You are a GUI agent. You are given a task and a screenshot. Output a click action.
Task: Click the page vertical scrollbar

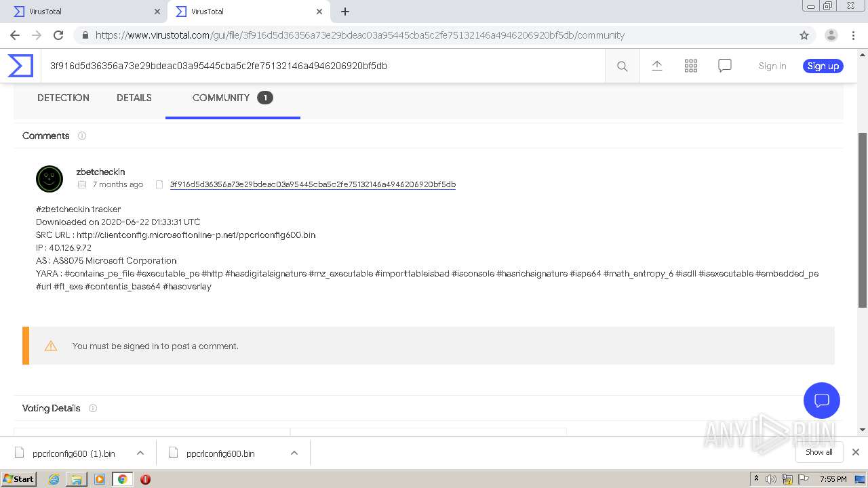click(x=863, y=220)
